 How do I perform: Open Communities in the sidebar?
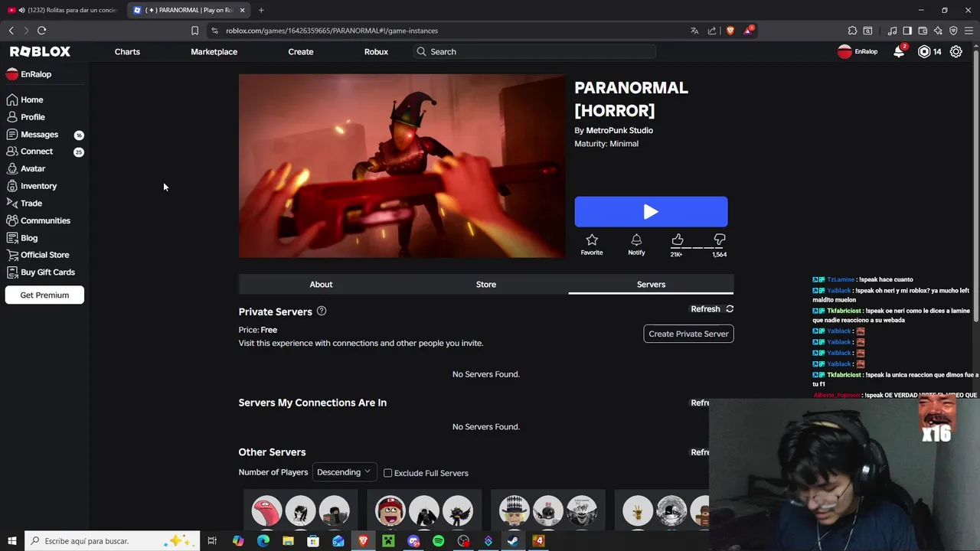(38, 220)
